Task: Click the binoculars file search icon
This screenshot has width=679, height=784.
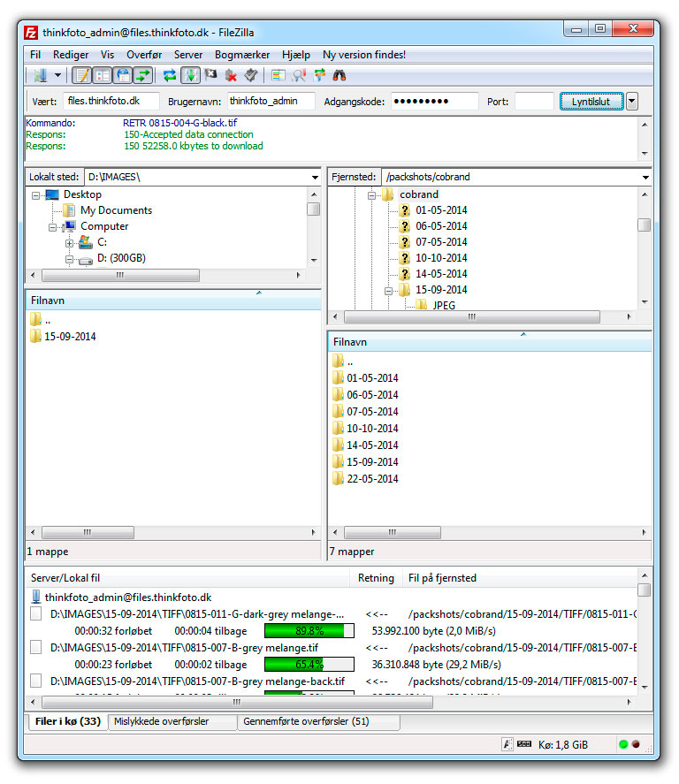Action: point(339,75)
